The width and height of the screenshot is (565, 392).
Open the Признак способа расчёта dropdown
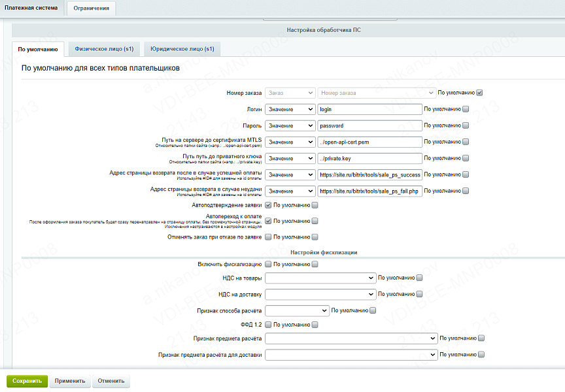pos(297,311)
